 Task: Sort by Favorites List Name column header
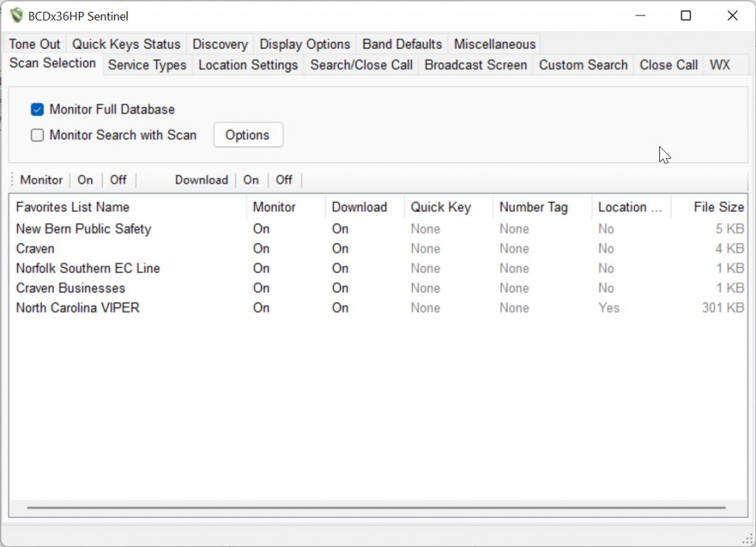point(128,207)
